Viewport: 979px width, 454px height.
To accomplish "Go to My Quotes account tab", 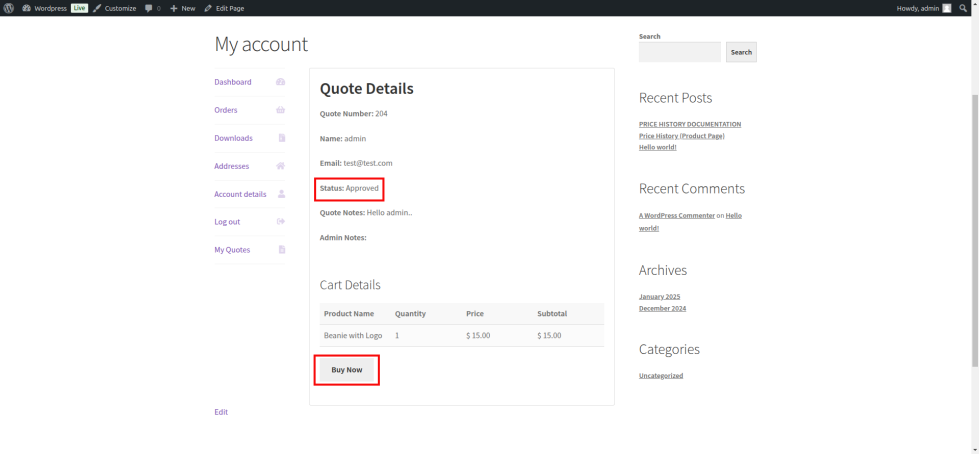I will pyautogui.click(x=232, y=250).
